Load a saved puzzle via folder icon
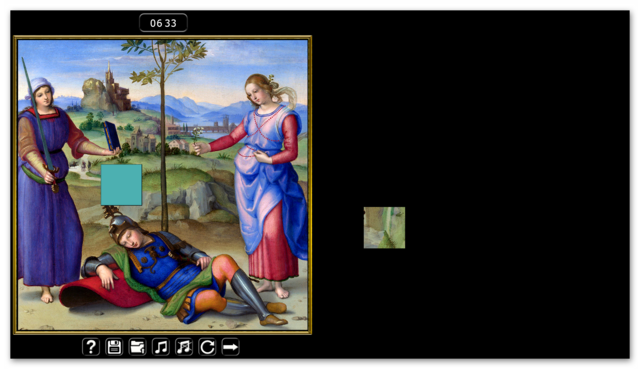 pos(137,347)
